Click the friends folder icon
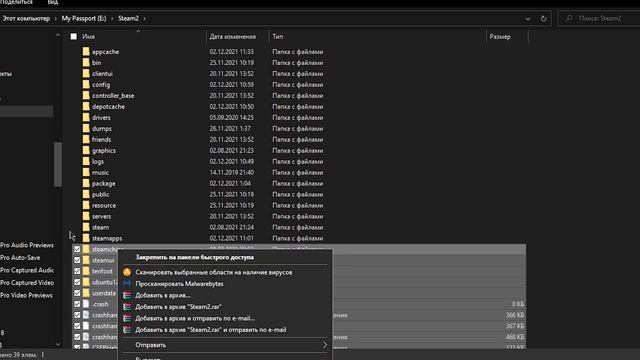Screen dimensions: 640x360 pyautogui.click(x=86, y=140)
